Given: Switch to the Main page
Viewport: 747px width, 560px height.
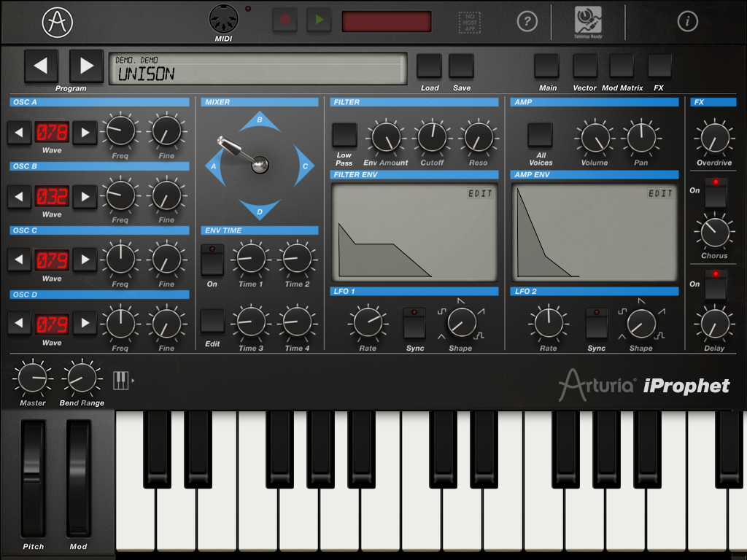Looking at the screenshot, I should [x=547, y=66].
